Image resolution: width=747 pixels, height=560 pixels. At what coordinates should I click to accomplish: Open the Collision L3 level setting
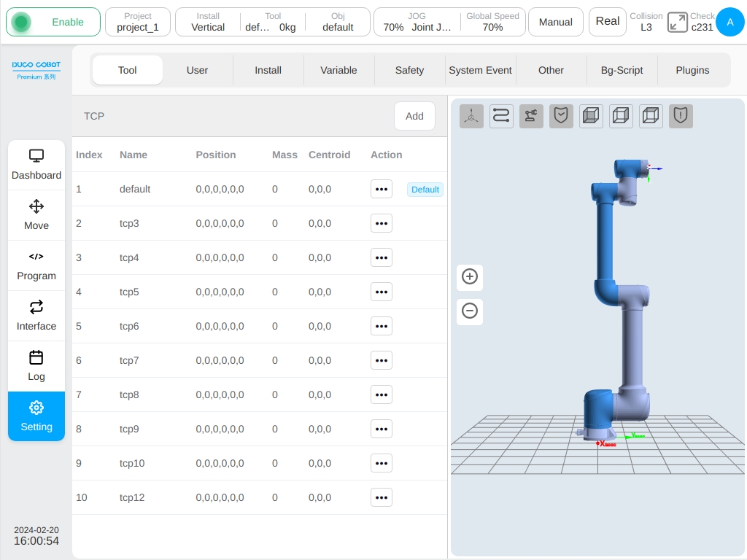point(646,22)
